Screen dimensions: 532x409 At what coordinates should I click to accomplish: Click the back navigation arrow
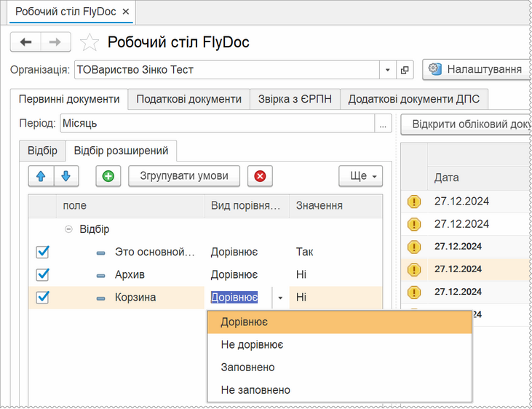click(x=25, y=42)
